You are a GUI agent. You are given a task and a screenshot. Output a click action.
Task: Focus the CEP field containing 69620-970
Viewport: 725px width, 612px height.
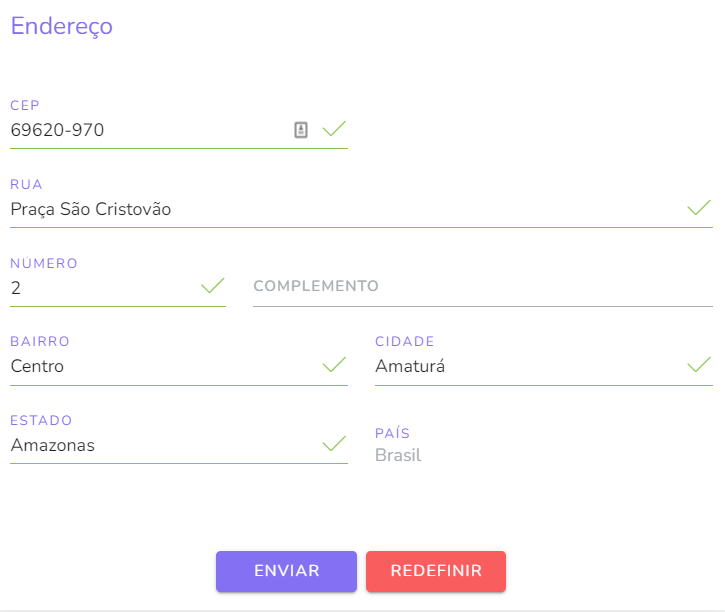coord(140,130)
